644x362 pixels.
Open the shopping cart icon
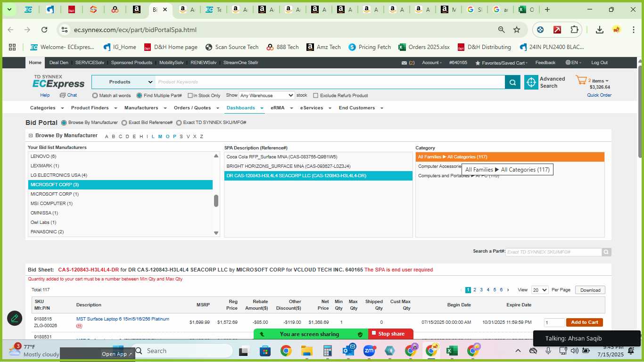point(581,80)
